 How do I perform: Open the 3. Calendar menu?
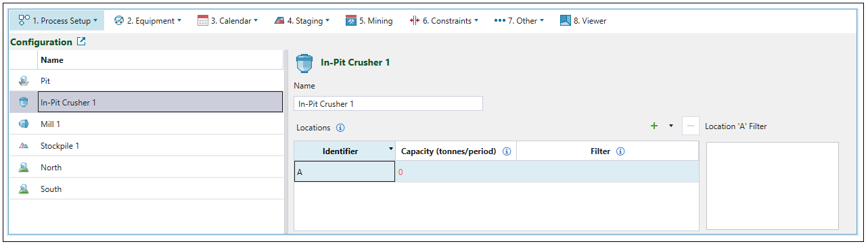(228, 20)
